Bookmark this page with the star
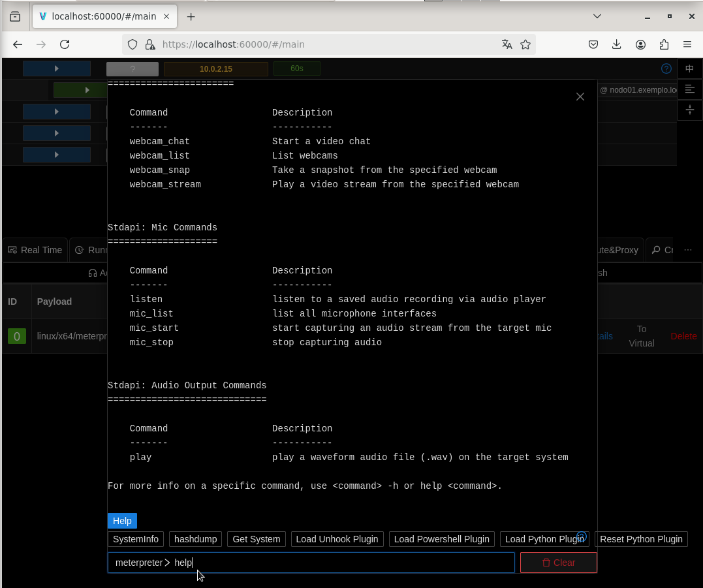This screenshot has height=588, width=703. 525,44
